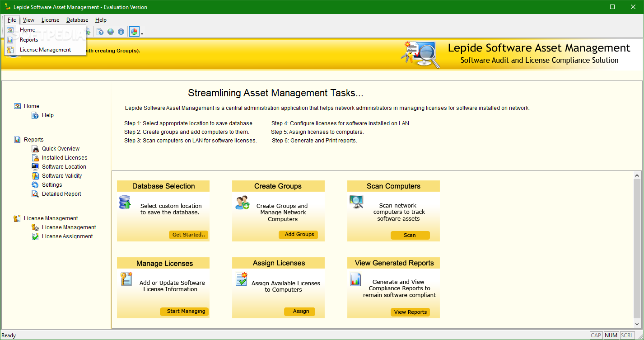
Task: Click the Database Selection card header
Action: click(163, 186)
